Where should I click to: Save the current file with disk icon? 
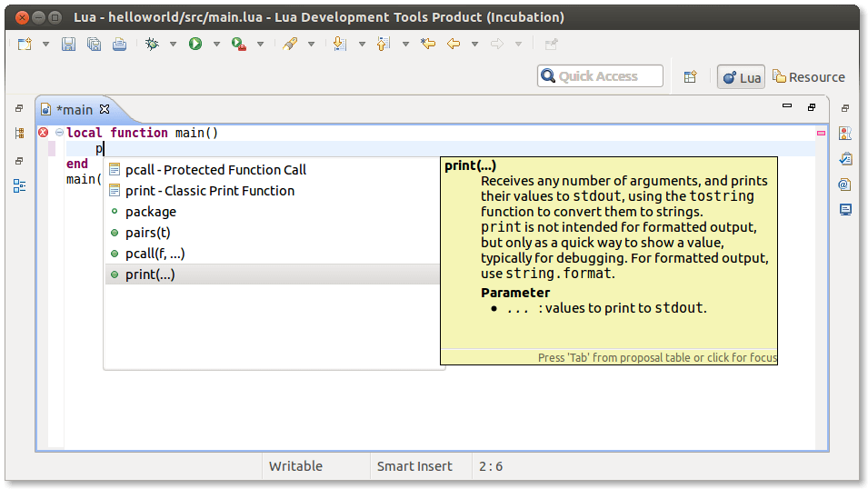pyautogui.click(x=68, y=44)
